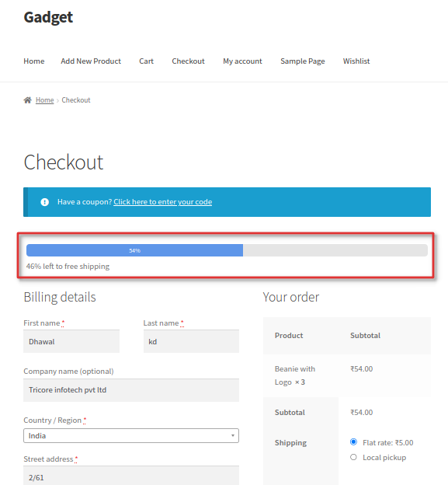This screenshot has width=448, height=485.
Task: Select Flat rate shipping option
Action: (353, 442)
